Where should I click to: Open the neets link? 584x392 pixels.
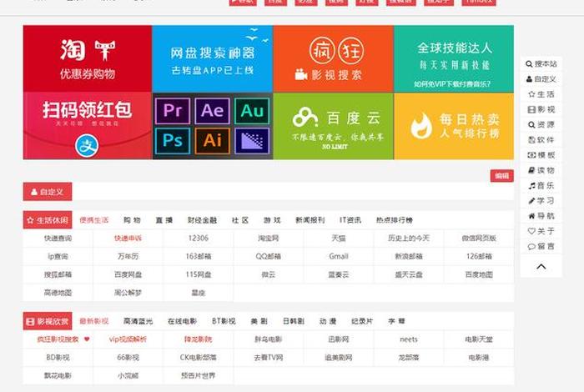(x=409, y=339)
